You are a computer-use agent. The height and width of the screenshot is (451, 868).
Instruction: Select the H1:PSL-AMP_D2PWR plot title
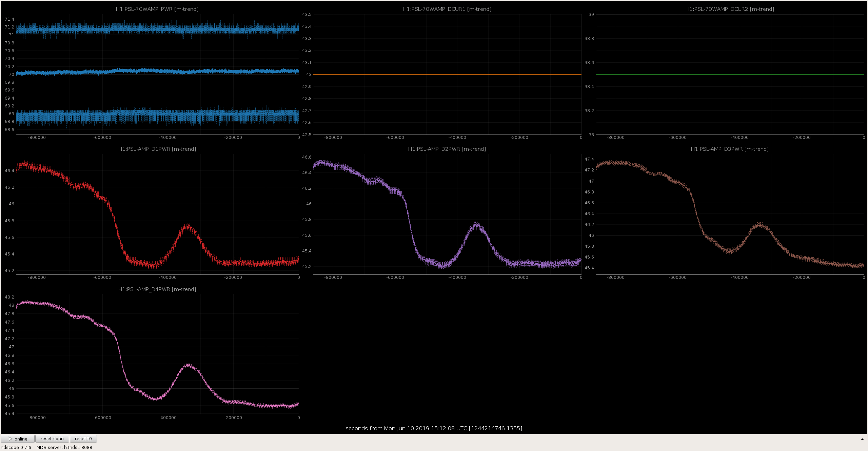point(447,149)
